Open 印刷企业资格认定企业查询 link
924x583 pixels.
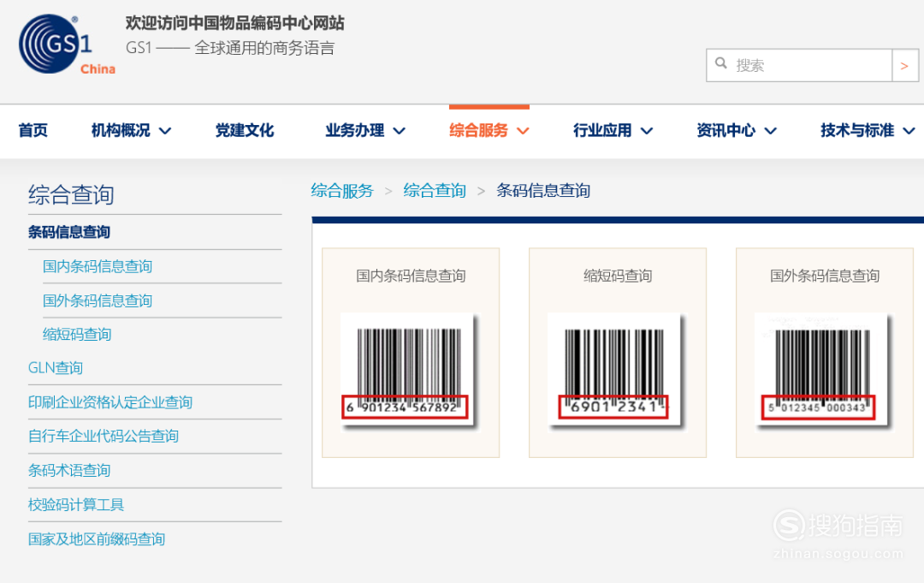[110, 402]
